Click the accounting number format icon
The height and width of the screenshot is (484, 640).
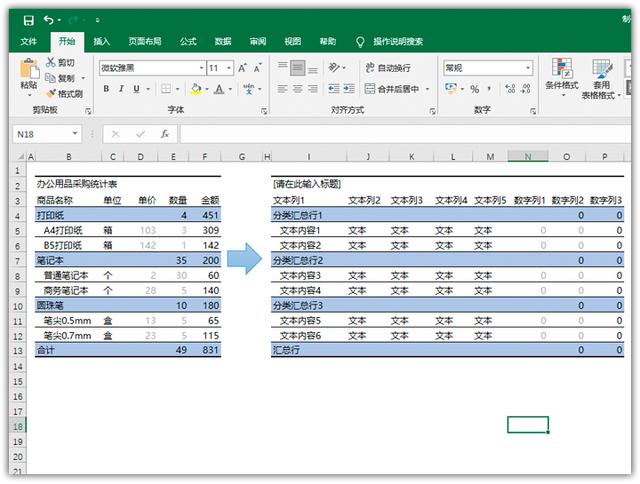point(451,88)
